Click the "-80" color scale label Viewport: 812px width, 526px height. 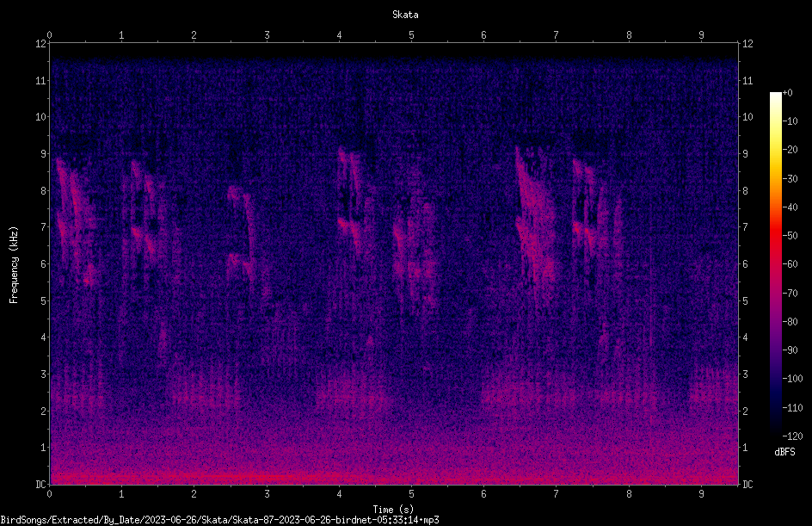pos(790,322)
